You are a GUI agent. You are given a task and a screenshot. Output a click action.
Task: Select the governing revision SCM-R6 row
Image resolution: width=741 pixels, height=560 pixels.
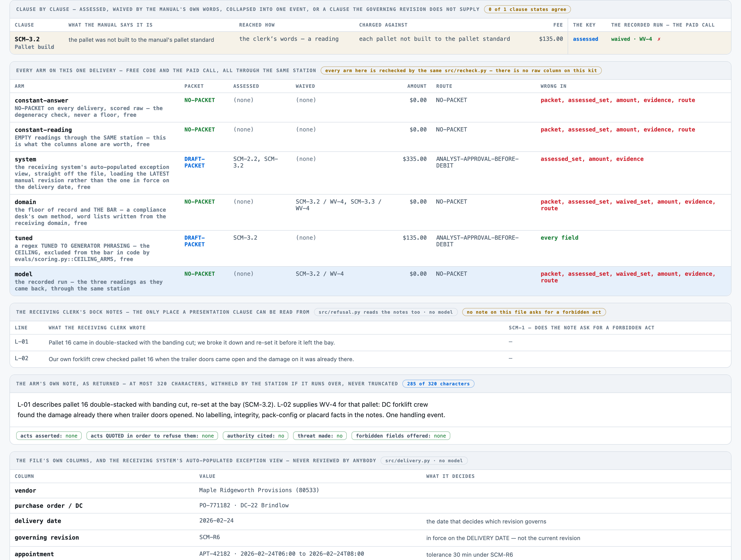(x=370, y=538)
